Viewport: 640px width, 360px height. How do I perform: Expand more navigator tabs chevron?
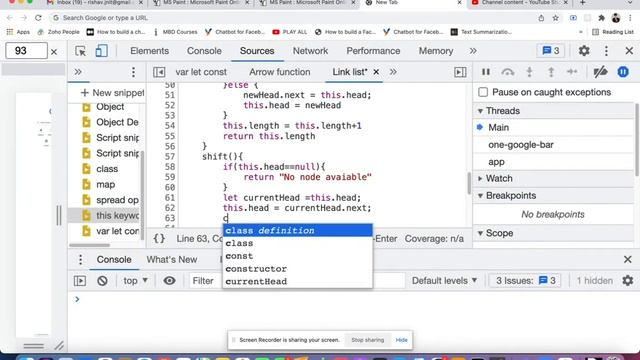click(x=78, y=72)
